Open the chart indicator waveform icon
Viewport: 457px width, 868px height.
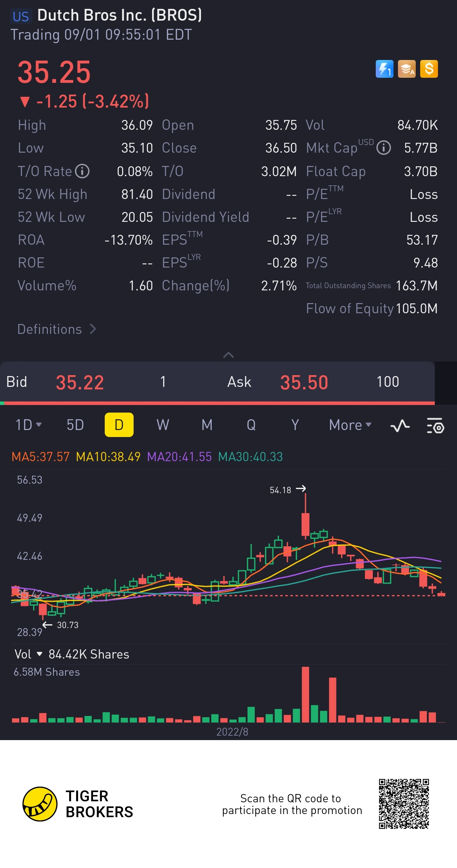(x=400, y=425)
